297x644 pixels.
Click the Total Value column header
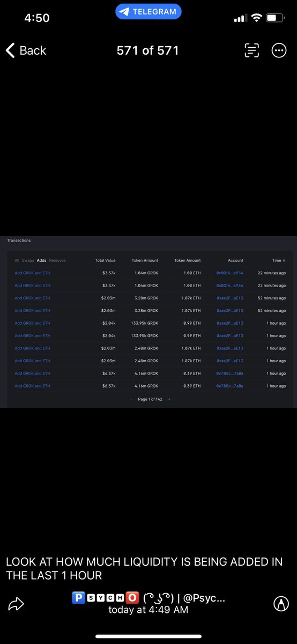click(105, 260)
